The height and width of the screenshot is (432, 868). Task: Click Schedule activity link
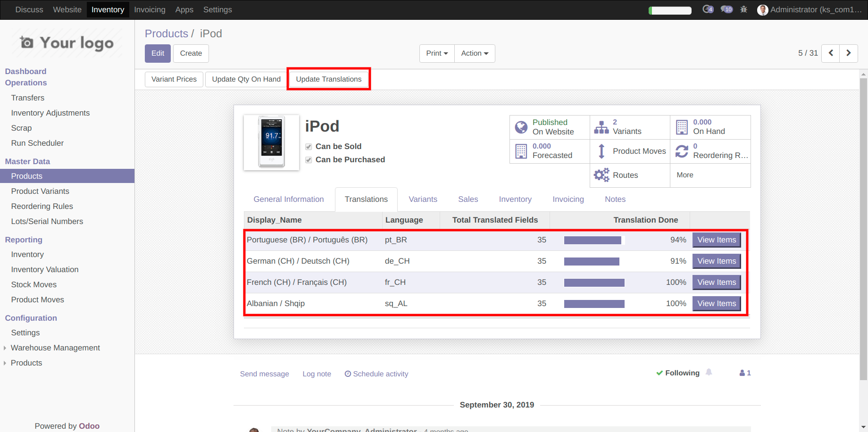pos(376,374)
